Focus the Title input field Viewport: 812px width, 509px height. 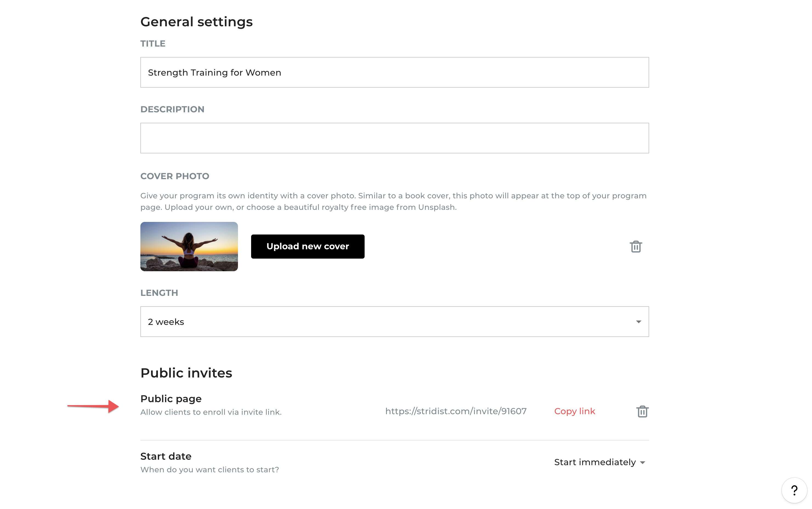pos(394,72)
